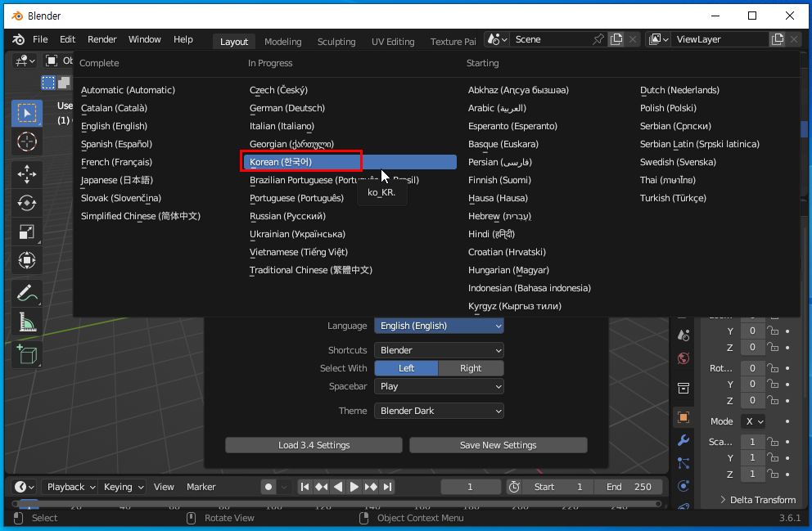Open the Render menu

(x=102, y=39)
